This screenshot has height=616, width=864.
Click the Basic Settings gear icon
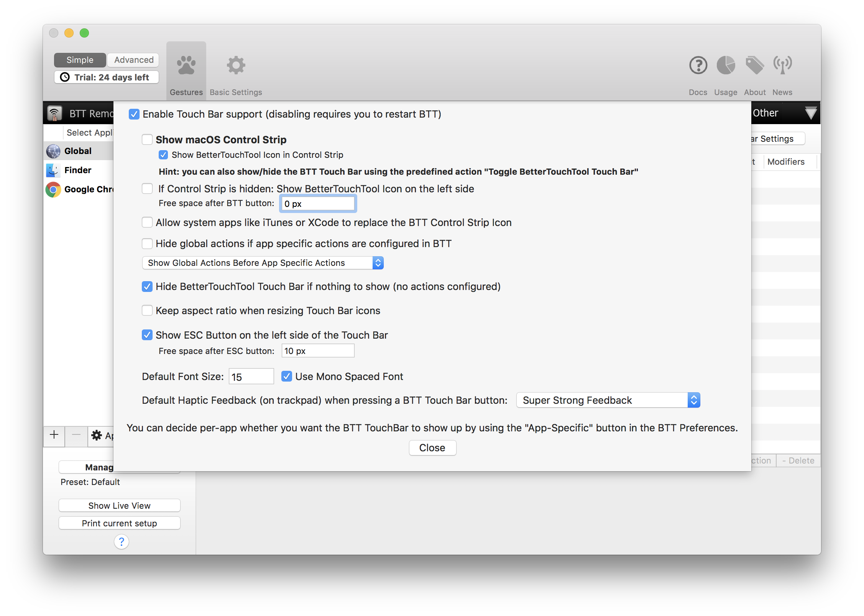tap(235, 65)
